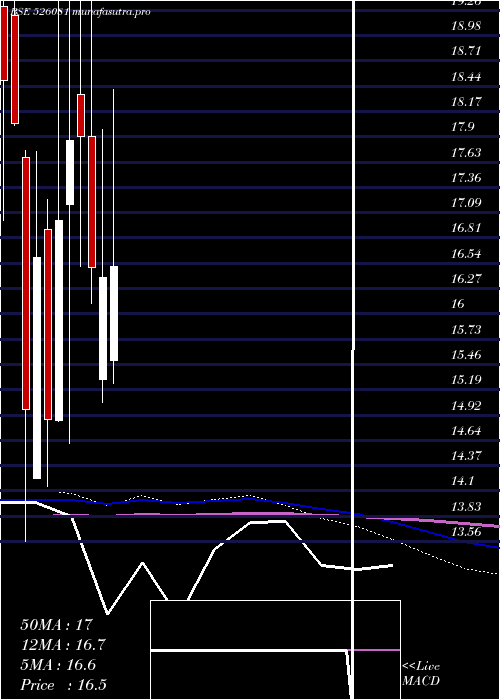Click the 14.1 price axis label
Screen dimensions: 500x700
tap(462, 481)
